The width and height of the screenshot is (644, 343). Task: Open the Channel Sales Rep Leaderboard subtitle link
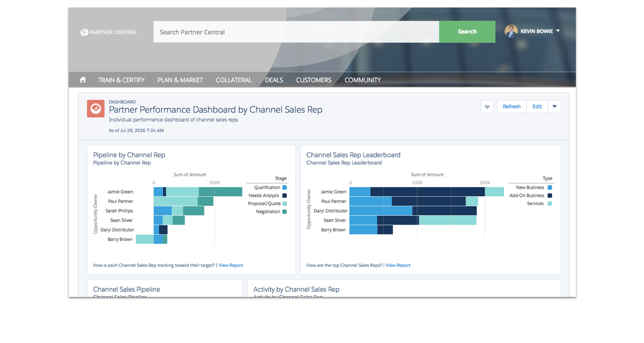(x=343, y=163)
